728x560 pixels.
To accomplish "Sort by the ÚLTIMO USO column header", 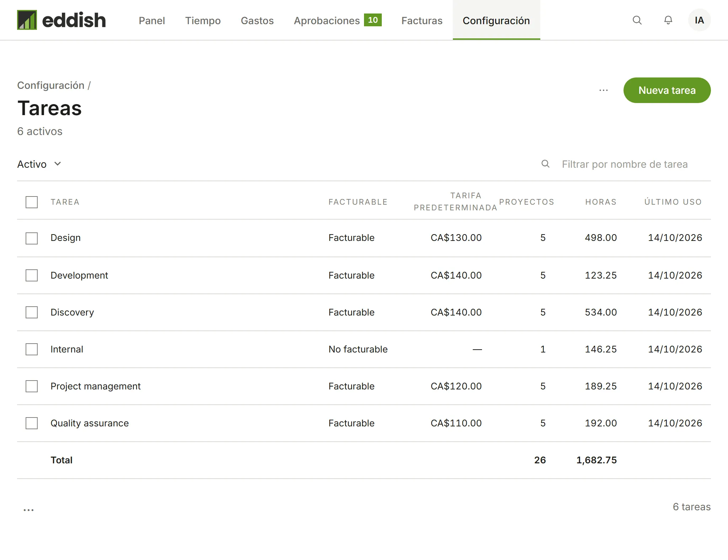I will pos(673,202).
